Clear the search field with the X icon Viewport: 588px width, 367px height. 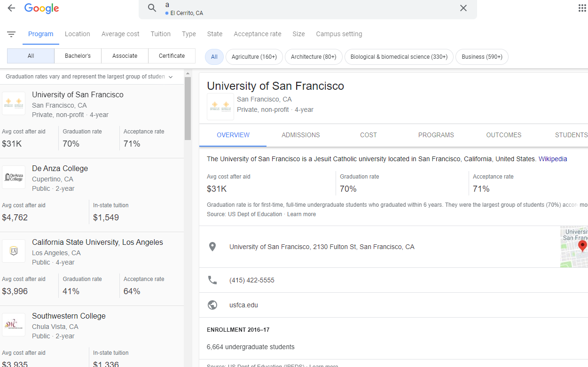click(x=463, y=8)
